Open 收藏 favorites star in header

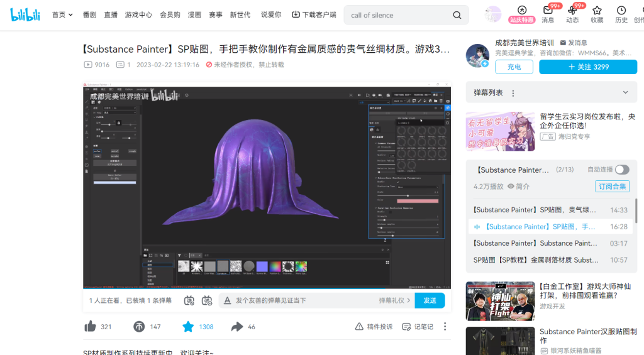tap(597, 15)
